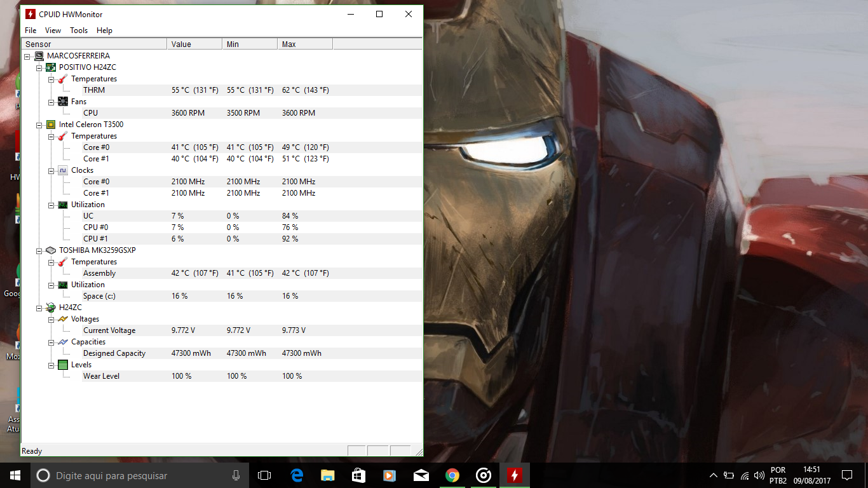Click the Utilization icon under Intel Celeron T3500

(62, 205)
